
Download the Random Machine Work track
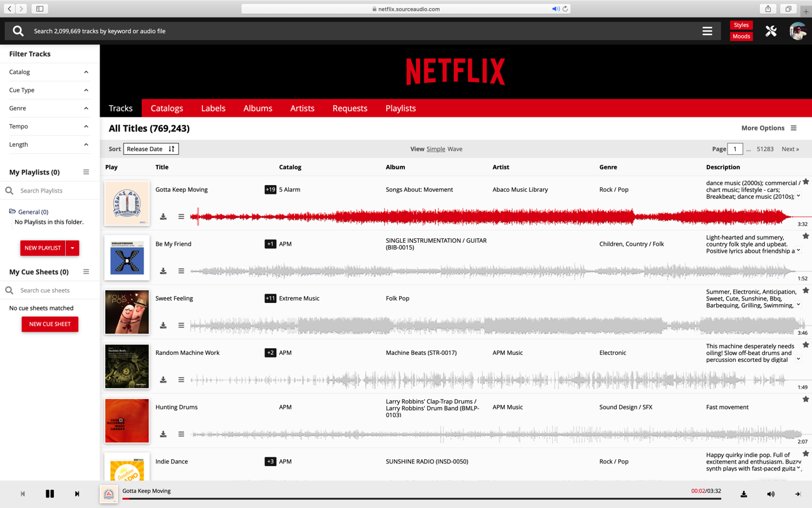point(163,380)
